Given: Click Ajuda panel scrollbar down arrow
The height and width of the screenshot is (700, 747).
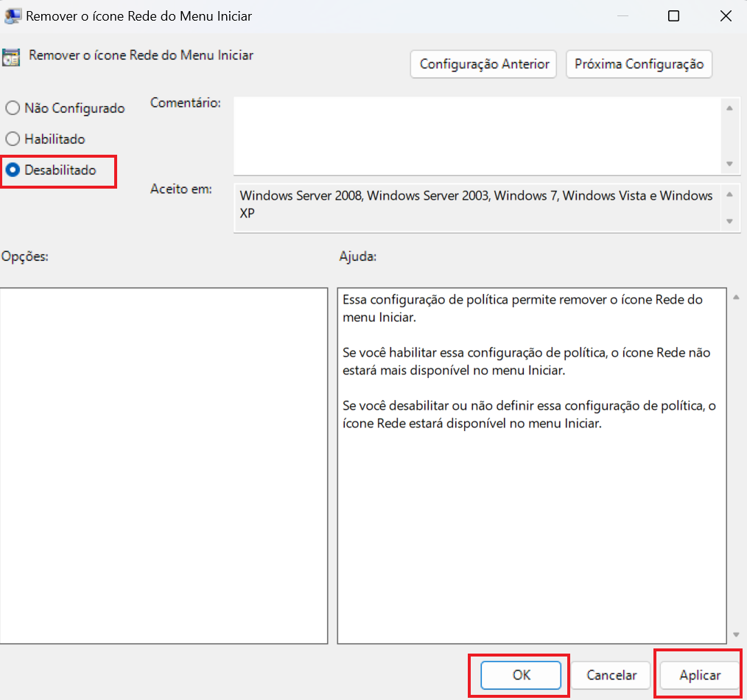Looking at the screenshot, I should (x=736, y=634).
